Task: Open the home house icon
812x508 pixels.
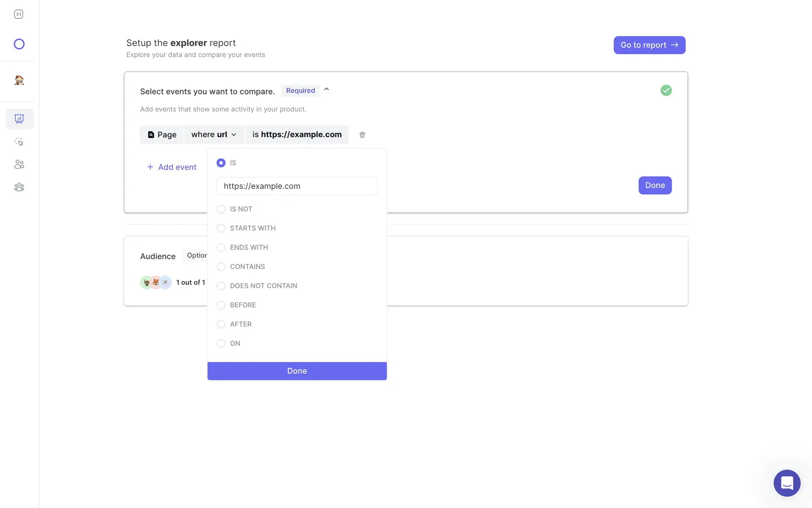Action: pos(19,80)
